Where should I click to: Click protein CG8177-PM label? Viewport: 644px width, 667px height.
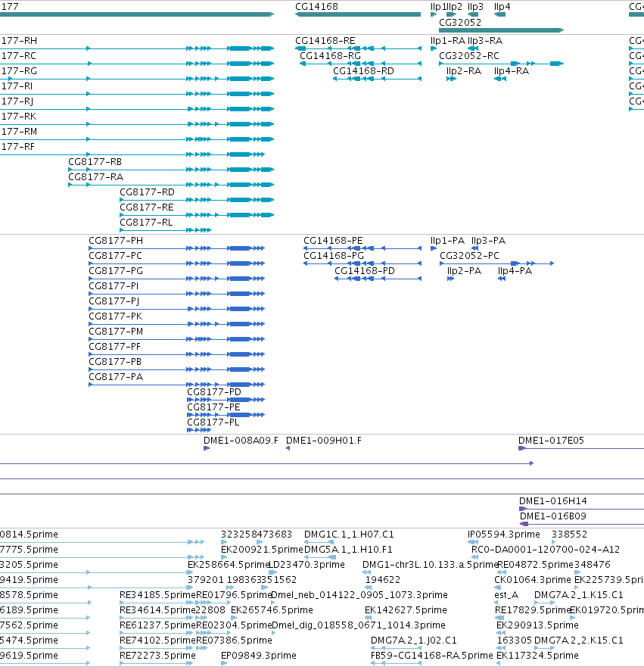pos(116,332)
